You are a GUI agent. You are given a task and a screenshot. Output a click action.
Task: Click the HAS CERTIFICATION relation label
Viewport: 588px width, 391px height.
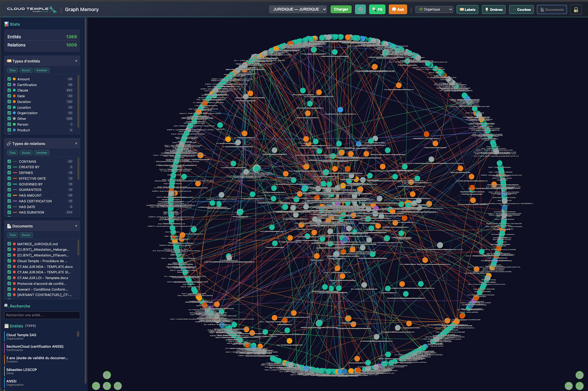coord(35,201)
